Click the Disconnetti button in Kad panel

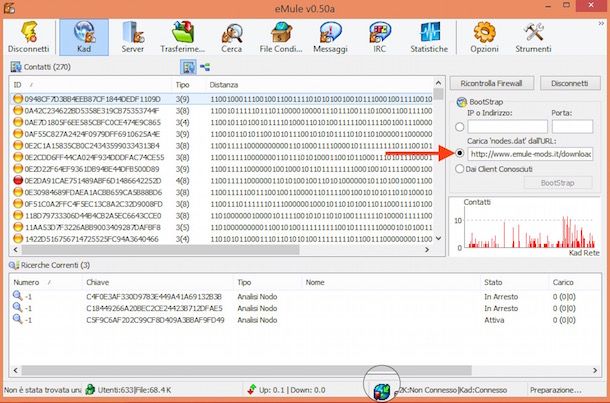[x=570, y=83]
